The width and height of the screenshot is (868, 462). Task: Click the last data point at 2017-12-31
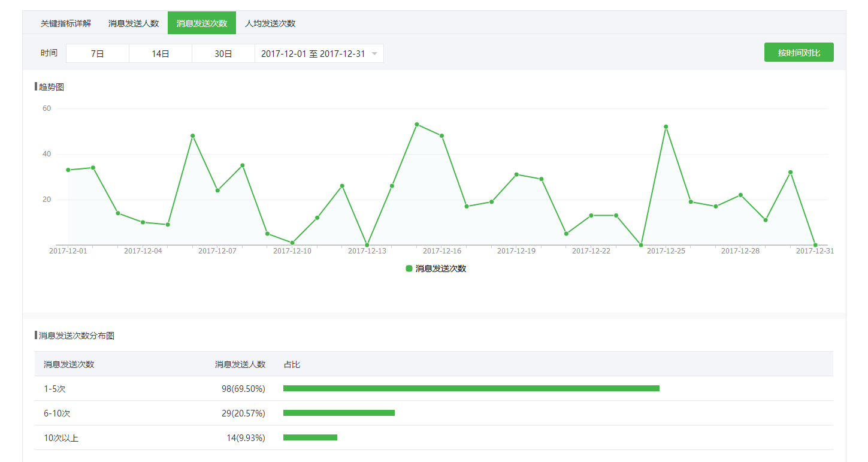pyautogui.click(x=815, y=244)
